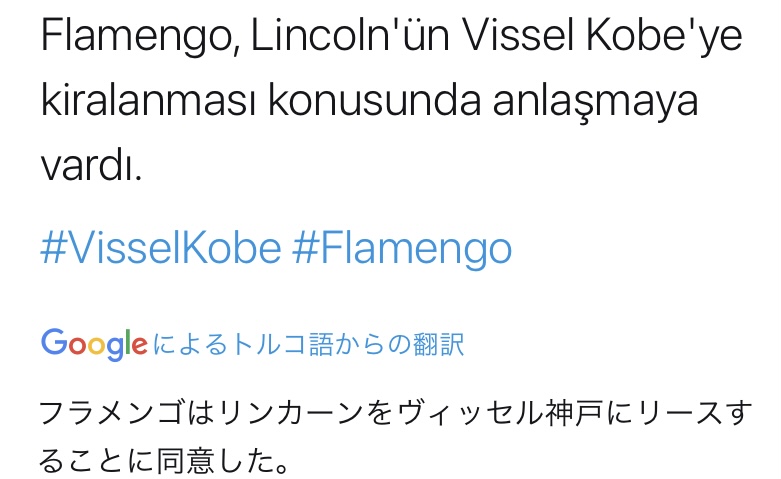Tap the word 'vardı.' ending the tweet

coord(91,165)
